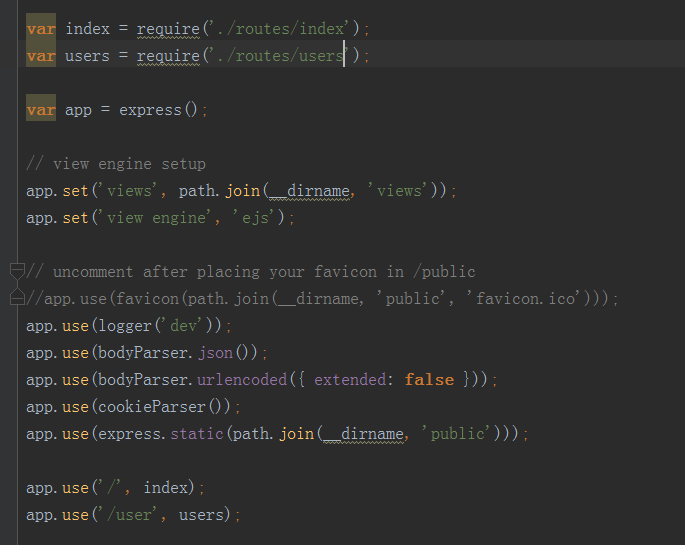The height and width of the screenshot is (545, 685).
Task: Click 'var' keyword before app declaration
Action: (x=41, y=110)
